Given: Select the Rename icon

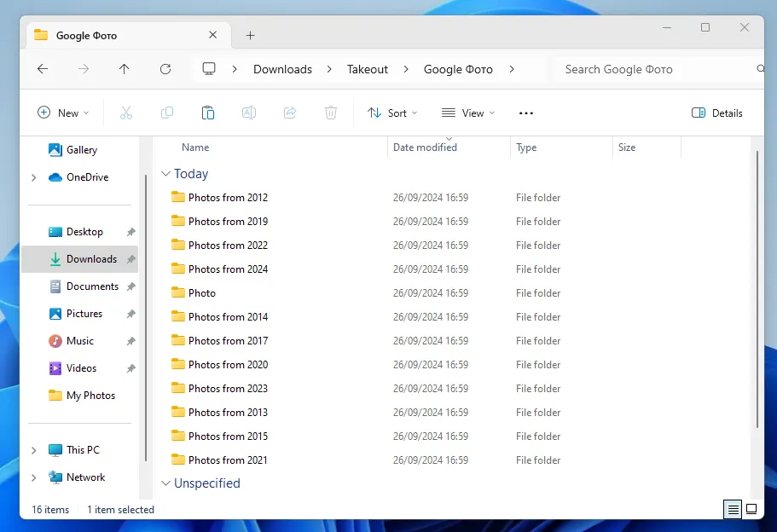Looking at the screenshot, I should (x=249, y=112).
